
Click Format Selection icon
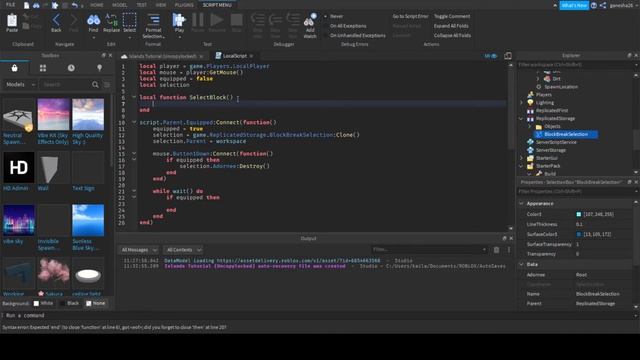click(153, 20)
